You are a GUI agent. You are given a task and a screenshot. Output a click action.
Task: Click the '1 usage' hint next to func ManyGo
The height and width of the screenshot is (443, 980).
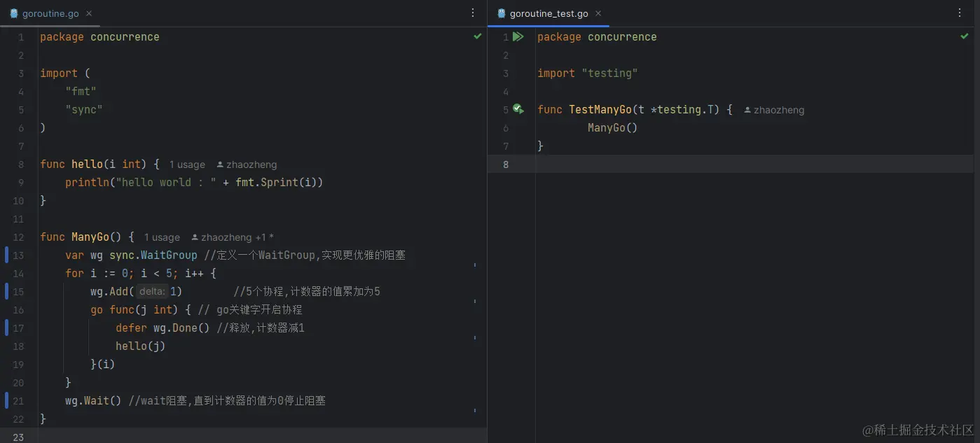(162, 237)
